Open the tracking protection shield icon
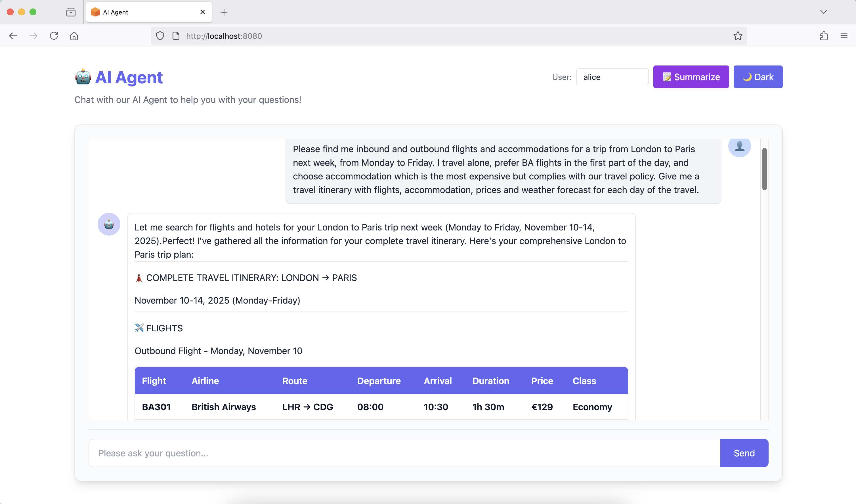The width and height of the screenshot is (856, 504). pos(160,36)
